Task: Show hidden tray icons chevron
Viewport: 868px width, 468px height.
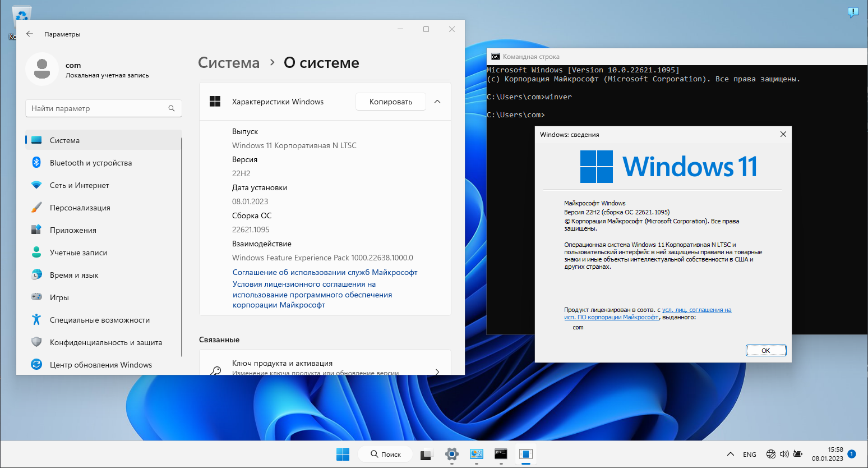Action: 730,454
